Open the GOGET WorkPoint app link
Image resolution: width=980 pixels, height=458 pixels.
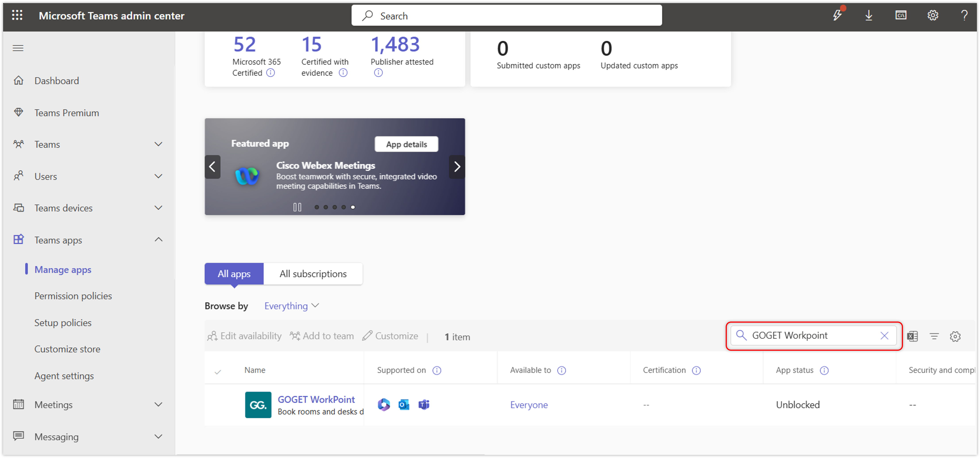coord(316,399)
